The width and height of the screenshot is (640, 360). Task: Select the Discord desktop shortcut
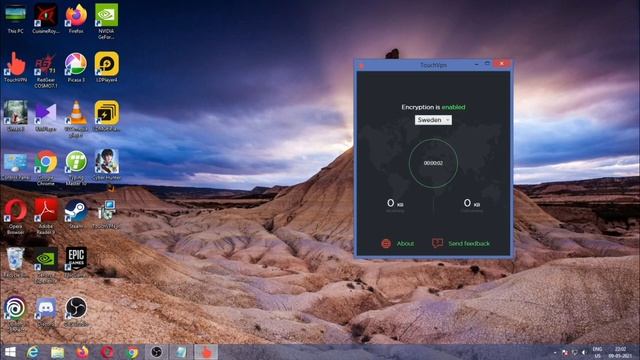tap(46, 312)
